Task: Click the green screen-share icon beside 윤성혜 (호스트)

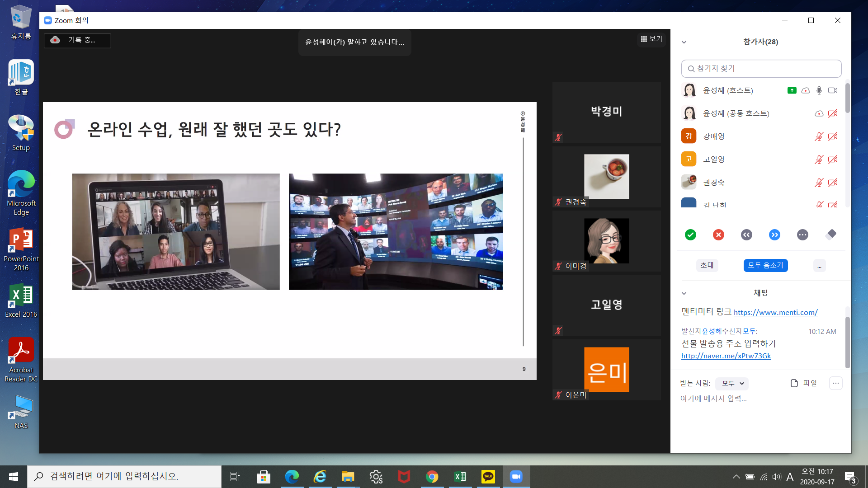Action: point(792,90)
